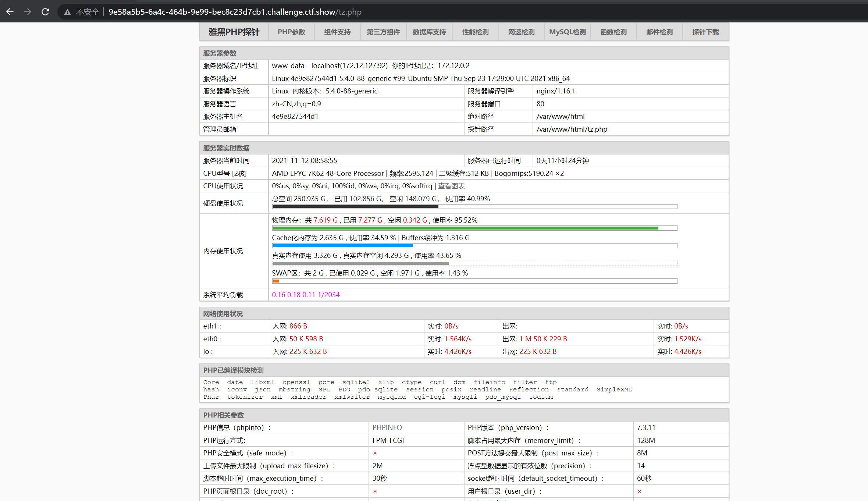Select the 性能检测 tab

(475, 32)
